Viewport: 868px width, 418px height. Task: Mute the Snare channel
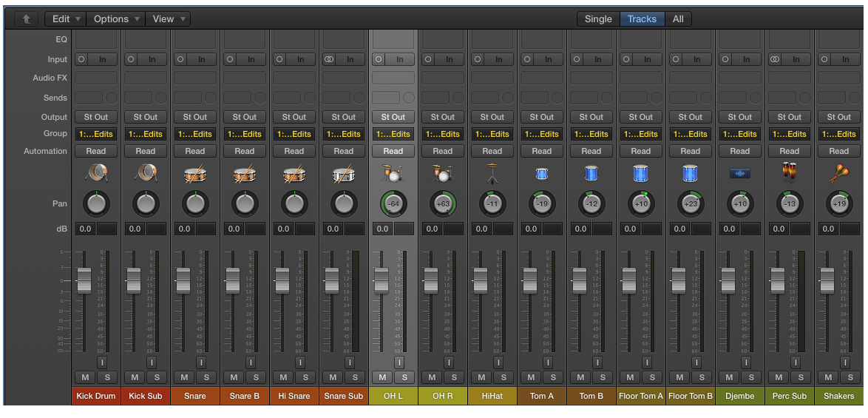click(184, 377)
